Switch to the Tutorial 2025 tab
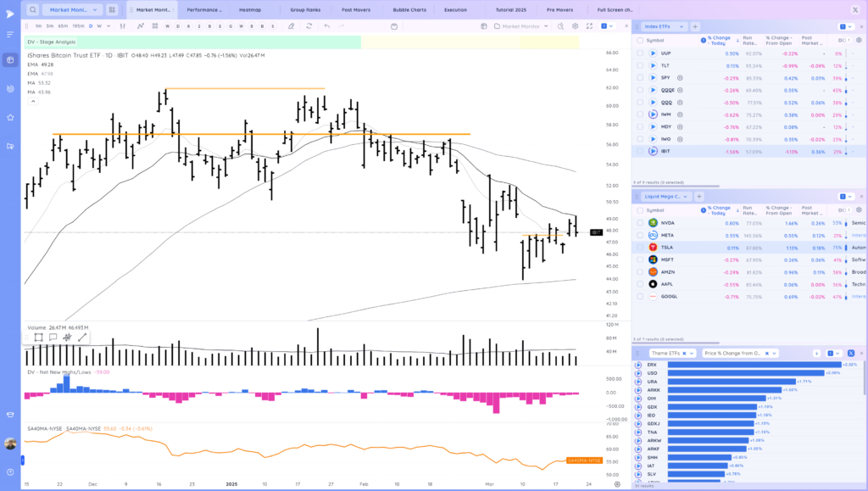The width and height of the screenshot is (868, 491). click(511, 10)
